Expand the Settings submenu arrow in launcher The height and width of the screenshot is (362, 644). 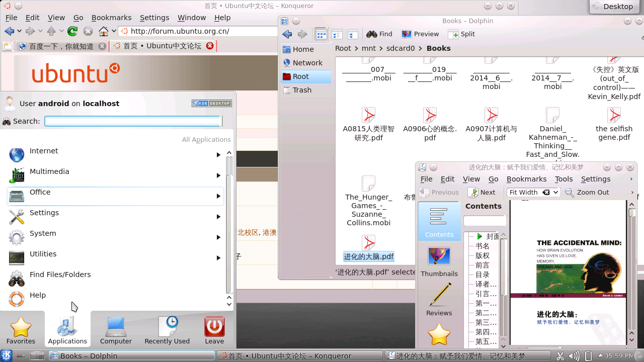coord(218,217)
